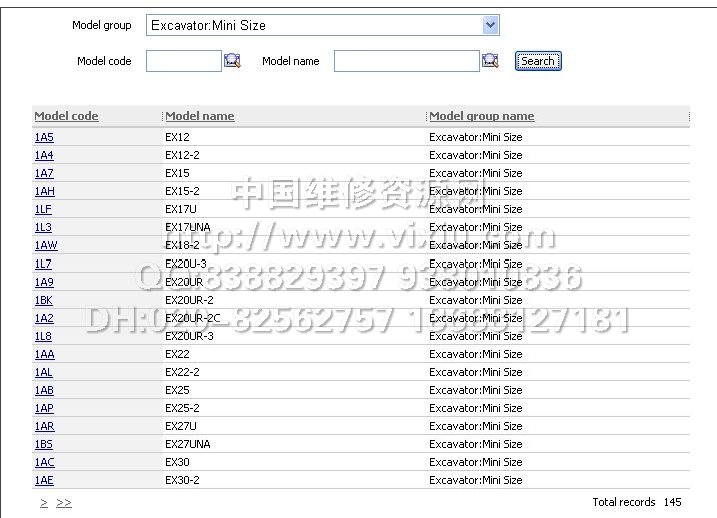
Task: Open model code 1BK link
Action: pyautogui.click(x=44, y=300)
